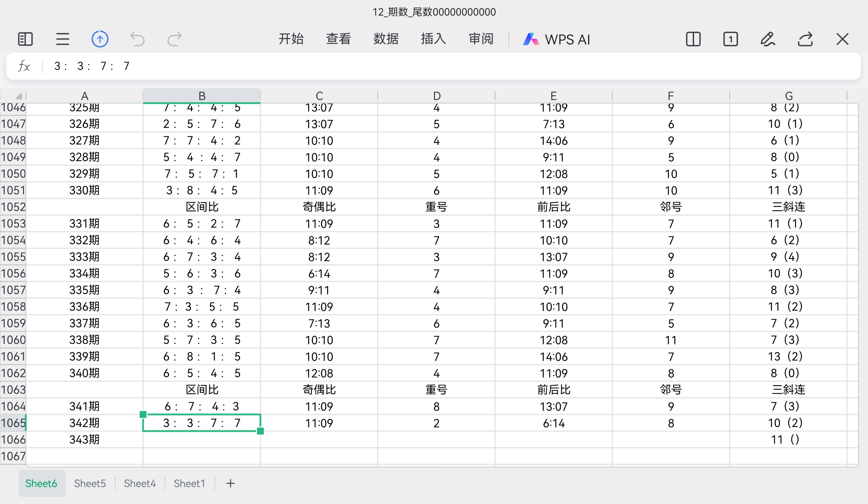
Task: Close the document with X
Action: click(x=843, y=39)
